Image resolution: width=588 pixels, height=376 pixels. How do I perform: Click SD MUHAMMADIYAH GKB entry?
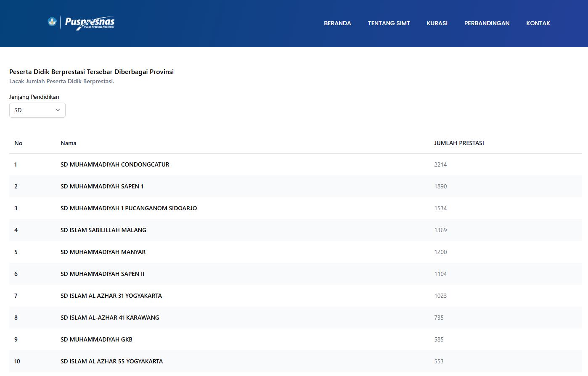click(x=96, y=339)
